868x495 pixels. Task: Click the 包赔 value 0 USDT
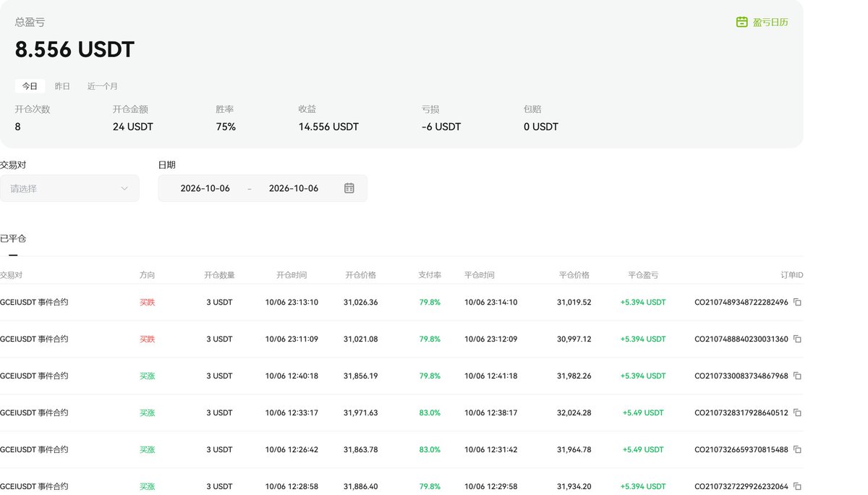point(541,127)
